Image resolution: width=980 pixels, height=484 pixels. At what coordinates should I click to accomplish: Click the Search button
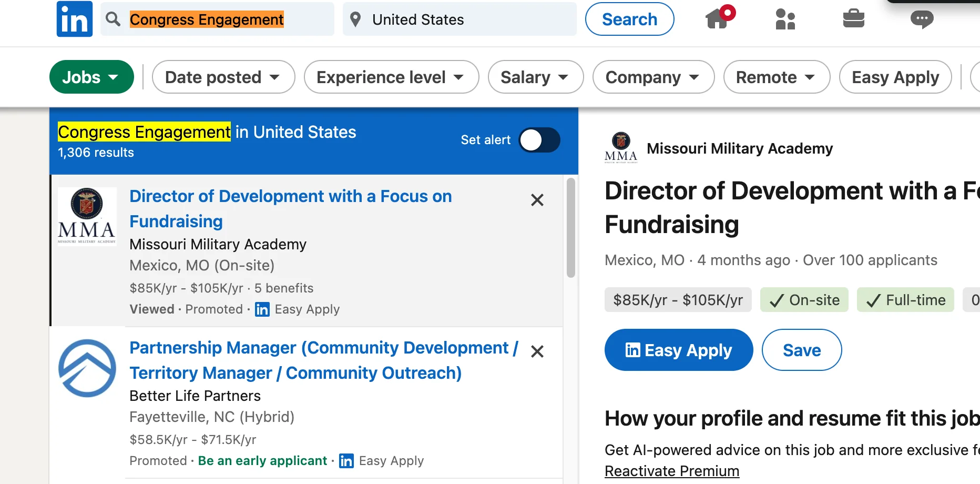point(629,19)
